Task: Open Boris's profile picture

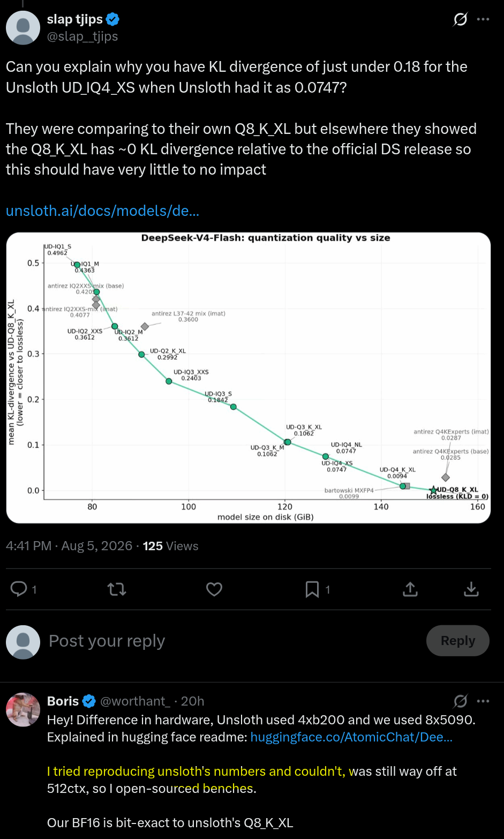Action: coord(23,710)
